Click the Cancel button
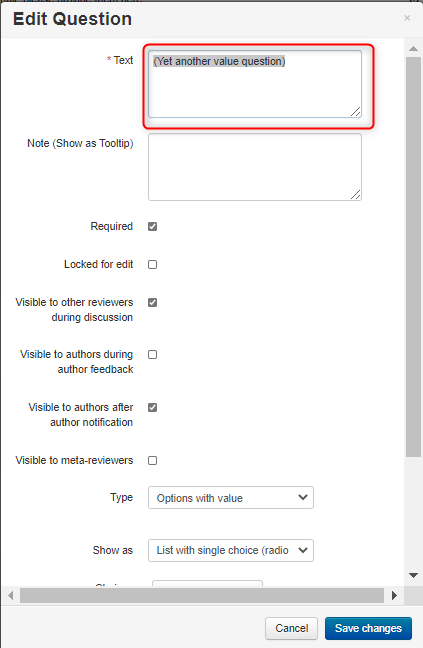 [x=291, y=628]
